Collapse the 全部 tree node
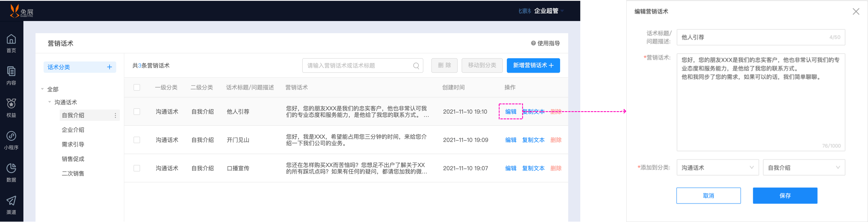Screen dimensions: 868x222 coord(42,89)
